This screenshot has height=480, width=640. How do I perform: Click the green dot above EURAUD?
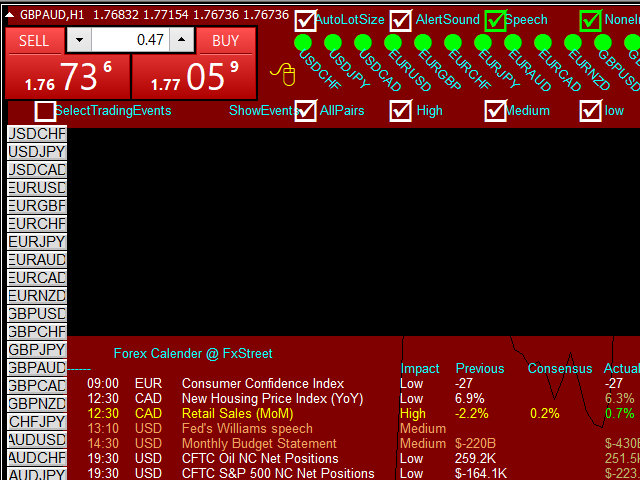pos(513,42)
